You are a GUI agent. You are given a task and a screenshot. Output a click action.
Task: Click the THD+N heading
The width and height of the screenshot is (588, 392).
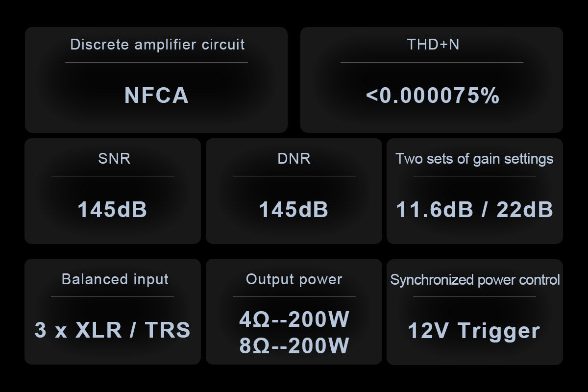point(433,45)
